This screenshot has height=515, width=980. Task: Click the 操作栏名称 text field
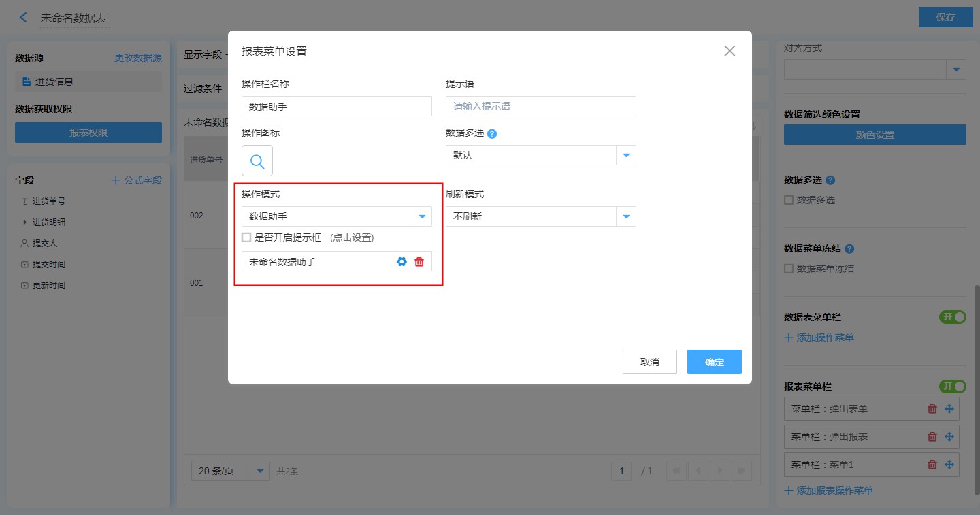pos(336,106)
